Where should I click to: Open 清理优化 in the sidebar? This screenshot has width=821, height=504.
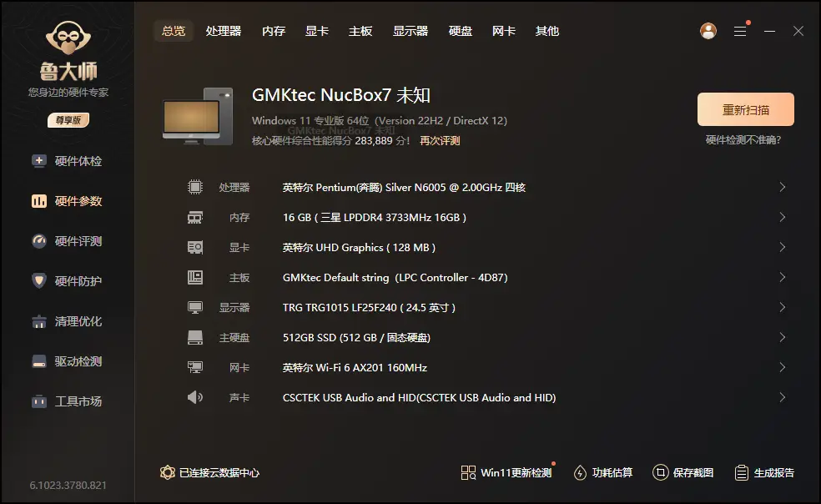click(x=67, y=321)
